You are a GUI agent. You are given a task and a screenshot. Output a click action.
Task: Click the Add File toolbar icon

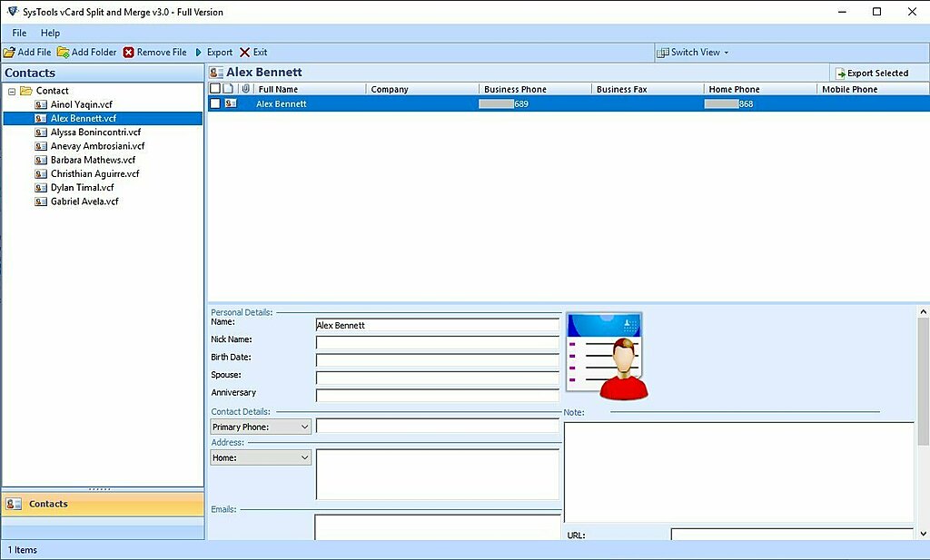(9, 52)
